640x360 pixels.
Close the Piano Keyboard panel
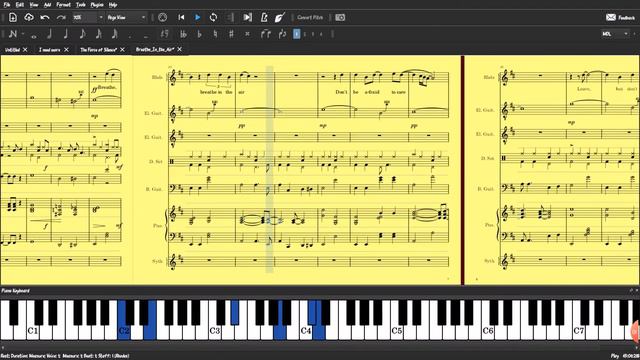click(636, 291)
